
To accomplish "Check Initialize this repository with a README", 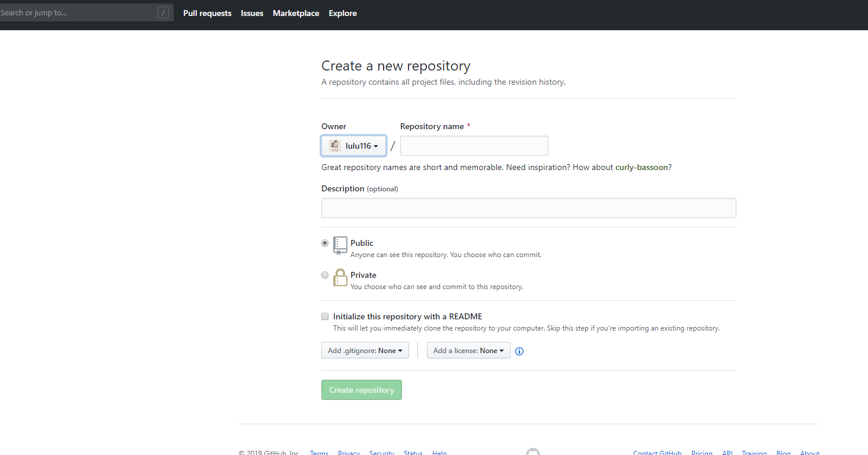I will (325, 316).
